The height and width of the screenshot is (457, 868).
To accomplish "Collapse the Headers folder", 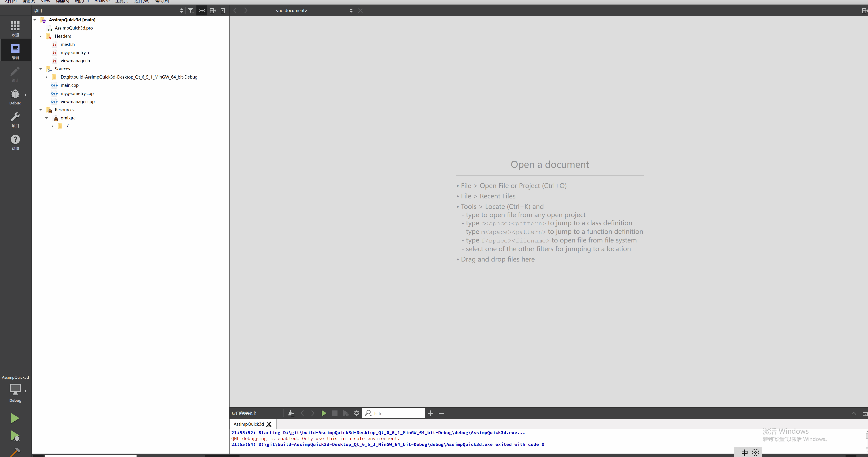I will [x=40, y=36].
